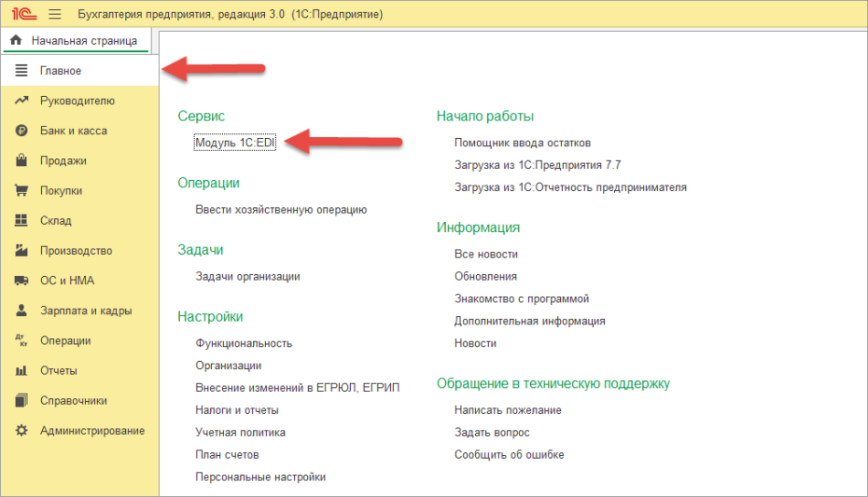Click the Информация group heading
This screenshot has width=868, height=497.
tap(478, 228)
